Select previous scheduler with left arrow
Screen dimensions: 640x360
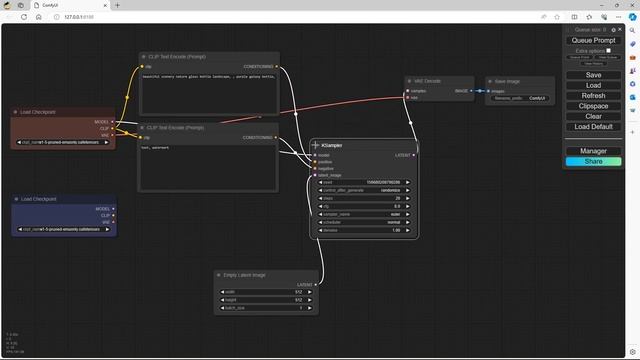pyautogui.click(x=320, y=222)
